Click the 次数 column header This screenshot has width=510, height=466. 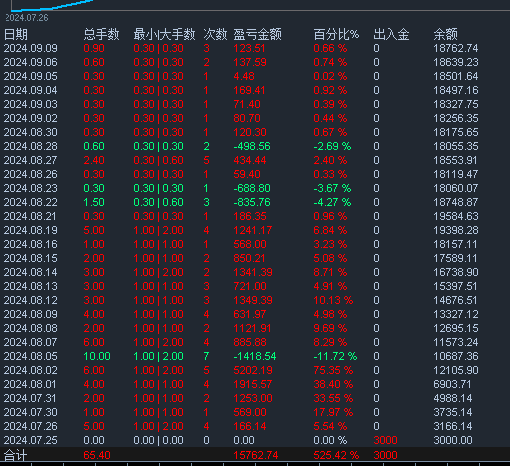215,34
